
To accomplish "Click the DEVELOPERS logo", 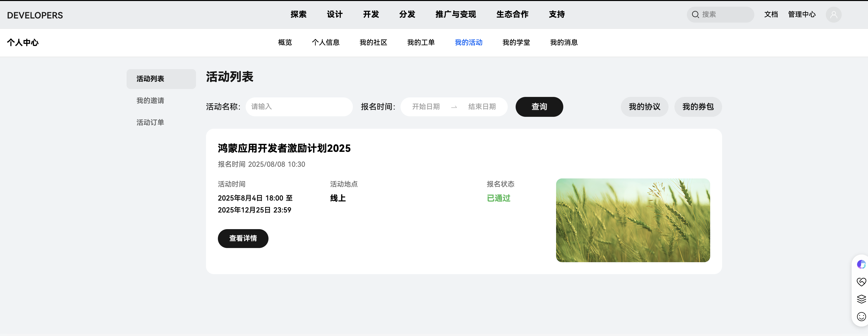I will click(35, 15).
